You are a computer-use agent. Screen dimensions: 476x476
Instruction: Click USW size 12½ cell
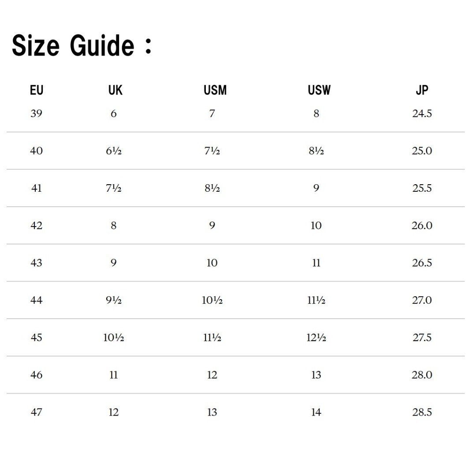(316, 338)
